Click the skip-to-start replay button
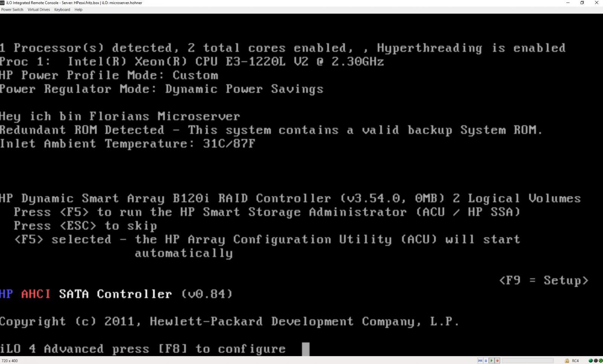 480,361
